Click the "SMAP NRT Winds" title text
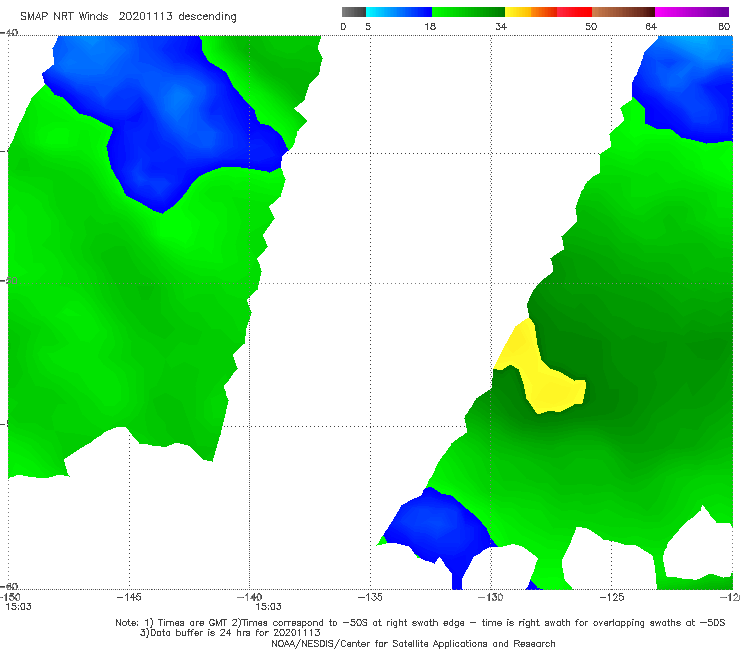The width and height of the screenshot is (740, 650). (64, 16)
